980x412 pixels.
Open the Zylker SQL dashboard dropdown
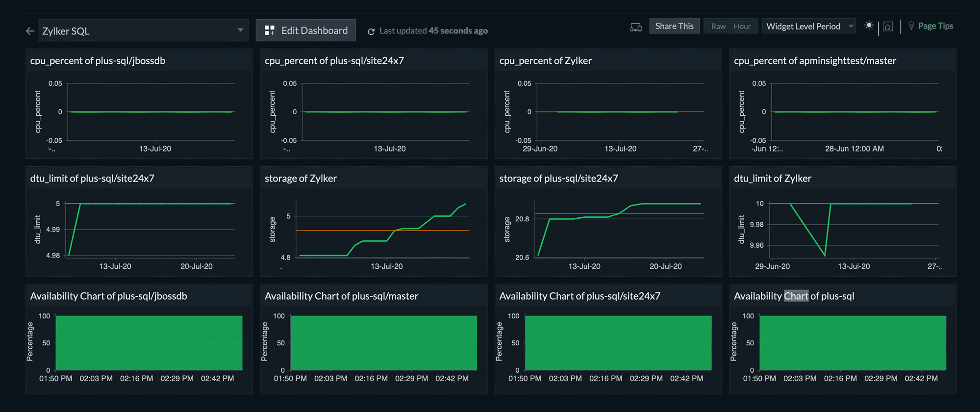click(x=137, y=31)
